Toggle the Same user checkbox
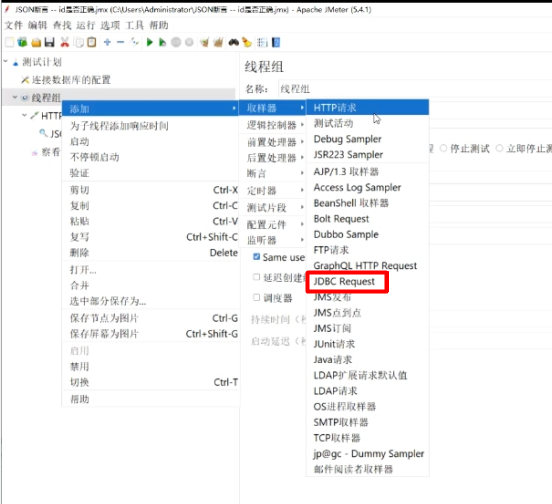Image resolution: width=552 pixels, height=504 pixels. [x=257, y=257]
